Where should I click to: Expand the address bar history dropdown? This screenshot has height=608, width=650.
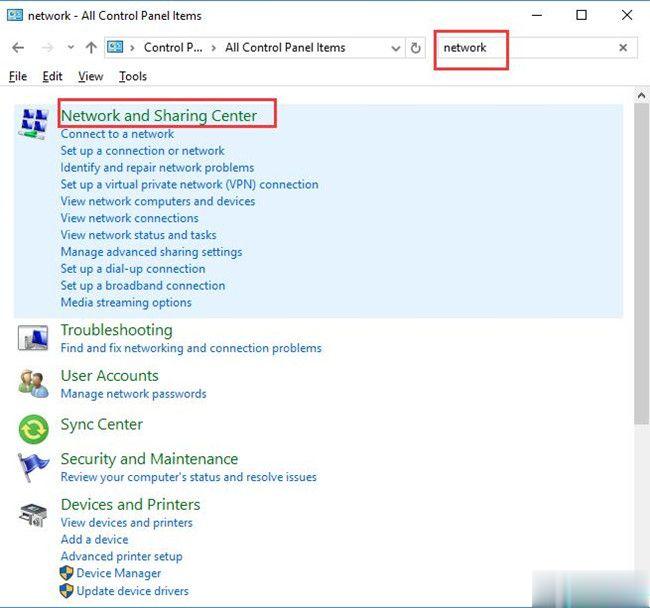[x=396, y=48]
